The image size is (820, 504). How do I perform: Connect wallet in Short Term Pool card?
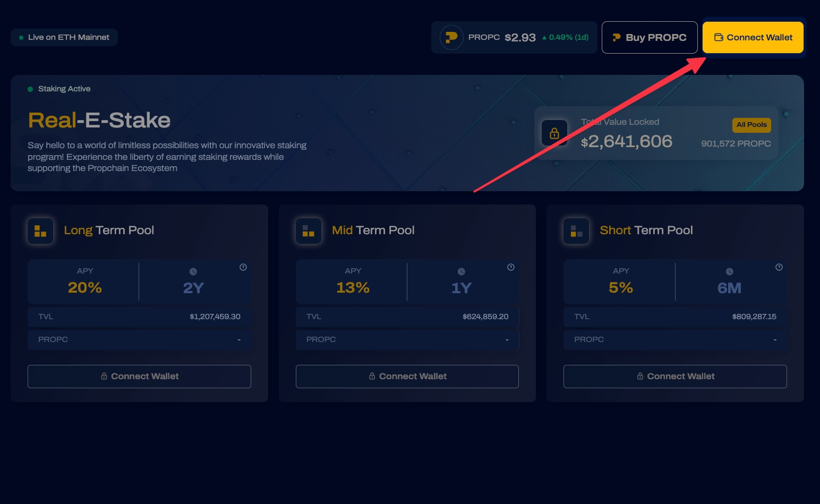[x=675, y=377]
